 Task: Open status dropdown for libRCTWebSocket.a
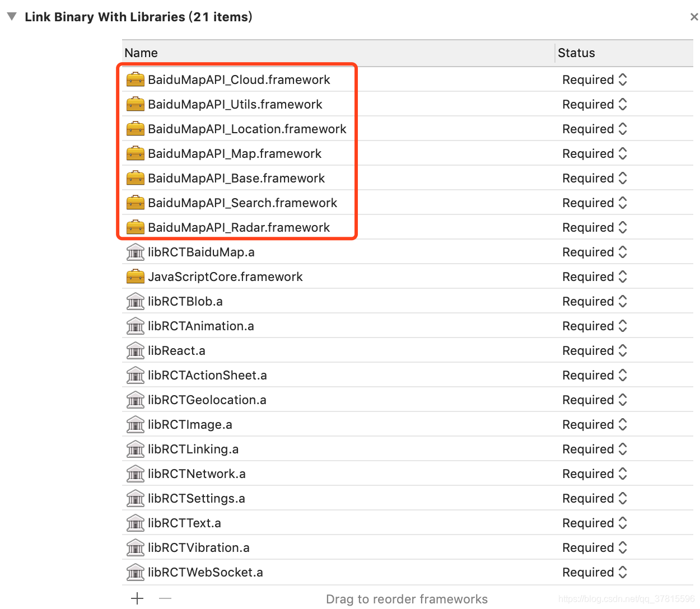(x=595, y=572)
